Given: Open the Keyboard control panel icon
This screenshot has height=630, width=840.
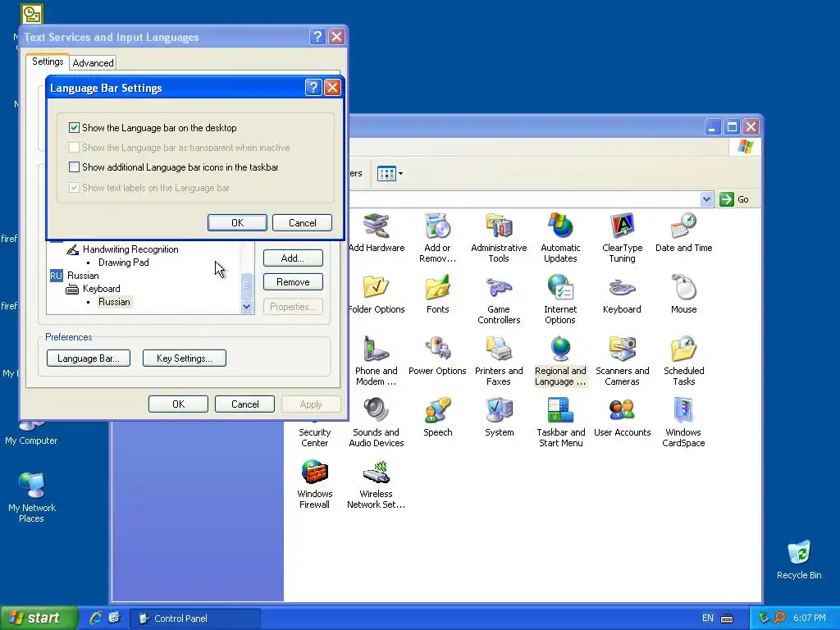Looking at the screenshot, I should click(622, 294).
